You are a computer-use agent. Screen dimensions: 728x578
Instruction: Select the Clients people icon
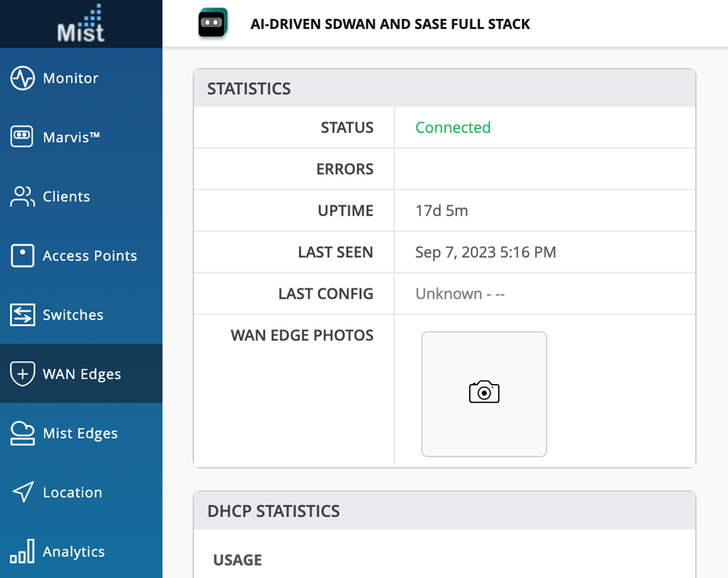coord(22,196)
